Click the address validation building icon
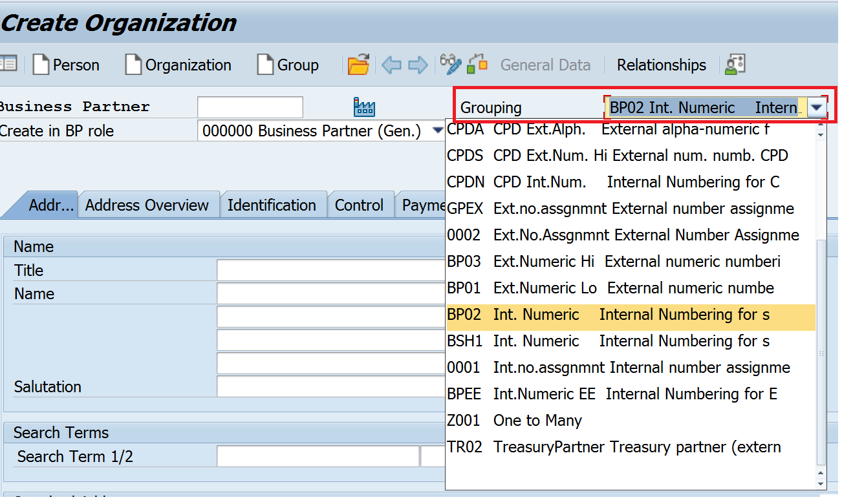This screenshot has height=504, width=842. pyautogui.click(x=363, y=107)
